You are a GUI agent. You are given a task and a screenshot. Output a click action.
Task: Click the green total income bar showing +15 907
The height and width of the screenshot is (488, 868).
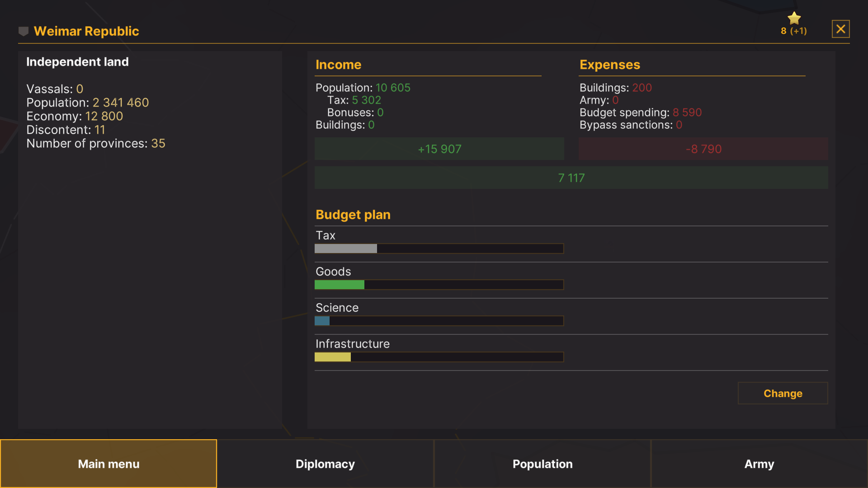pos(439,149)
